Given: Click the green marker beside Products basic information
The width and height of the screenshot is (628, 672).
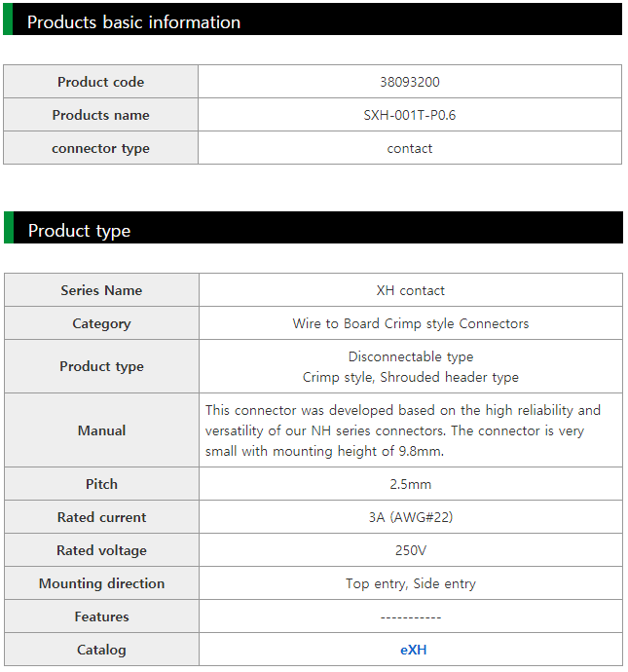Looking at the screenshot, I should tap(8, 19).
